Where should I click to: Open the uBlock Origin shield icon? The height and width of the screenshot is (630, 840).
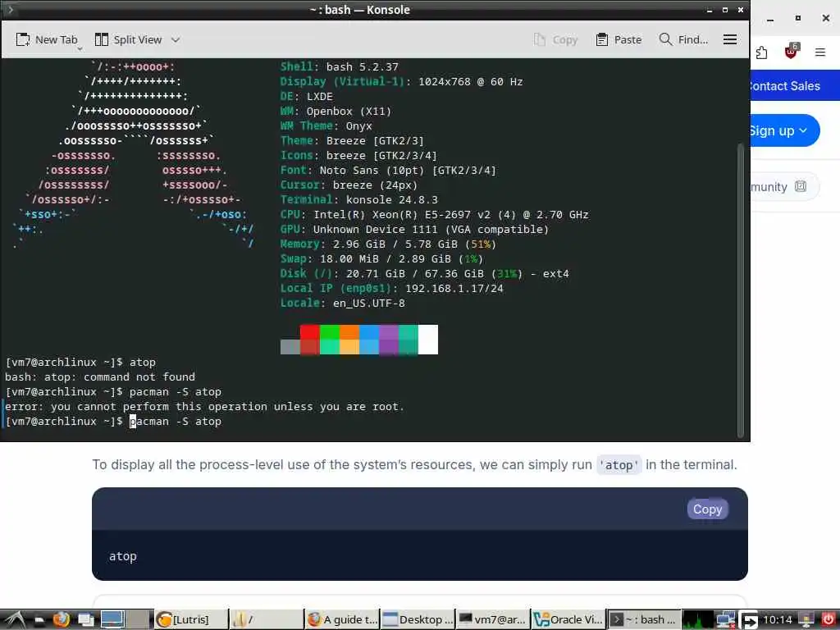[792, 51]
